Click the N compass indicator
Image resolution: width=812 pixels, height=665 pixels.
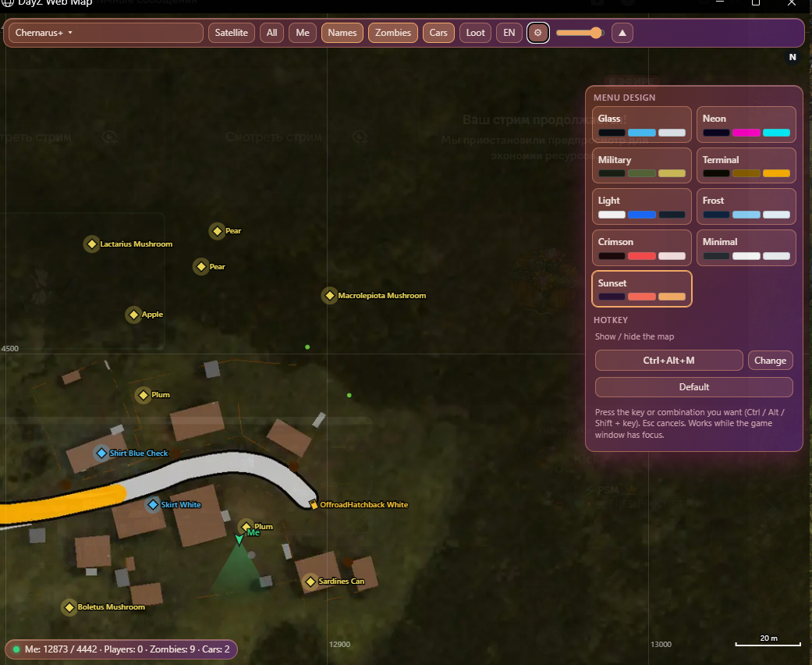tap(792, 57)
